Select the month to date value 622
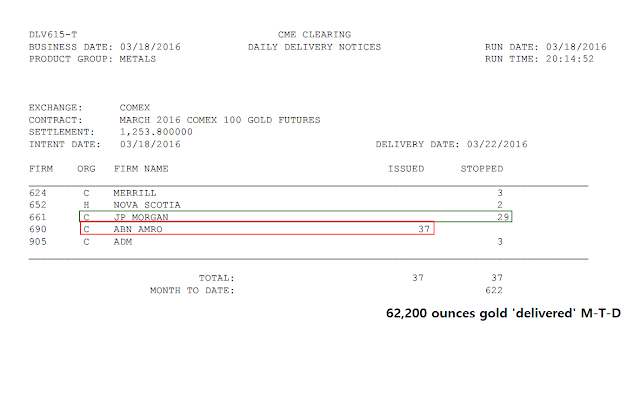 click(x=494, y=290)
